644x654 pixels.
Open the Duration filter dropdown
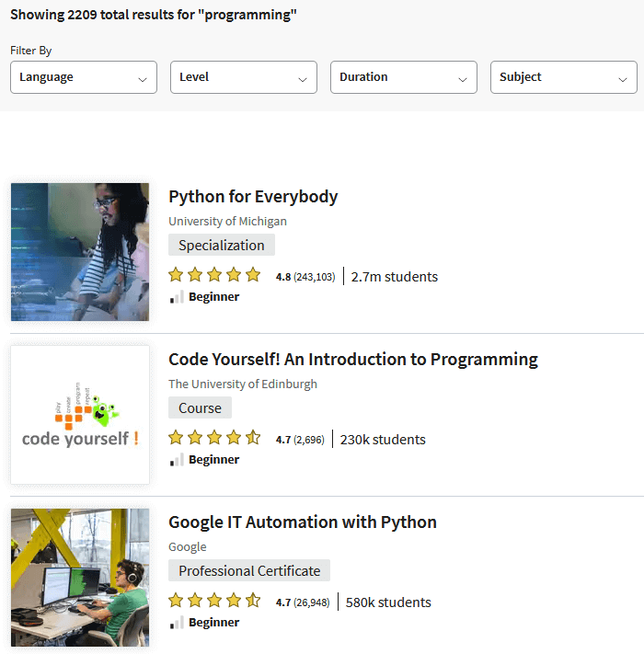pos(404,77)
